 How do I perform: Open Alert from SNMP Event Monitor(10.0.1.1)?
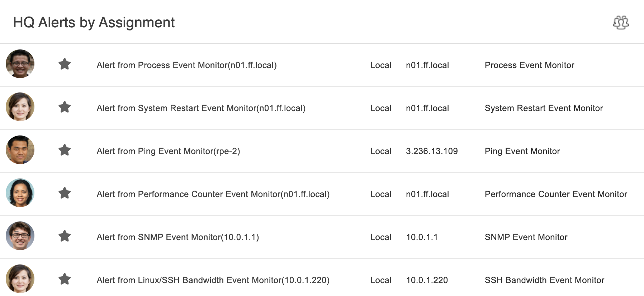click(x=177, y=237)
